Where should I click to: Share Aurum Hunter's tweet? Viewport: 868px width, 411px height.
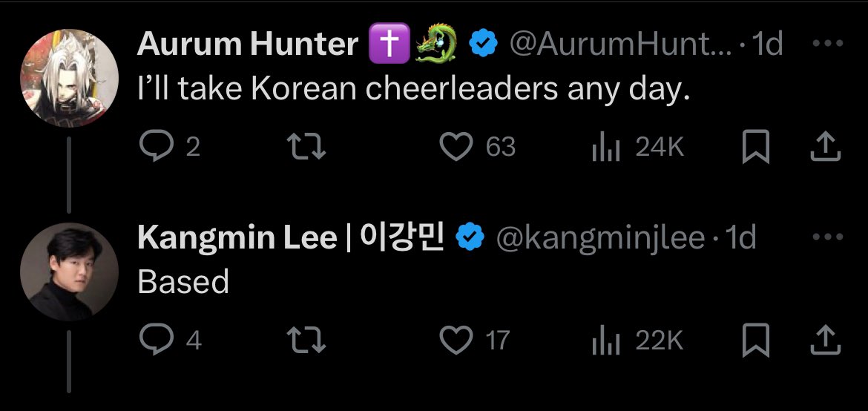[x=825, y=148]
